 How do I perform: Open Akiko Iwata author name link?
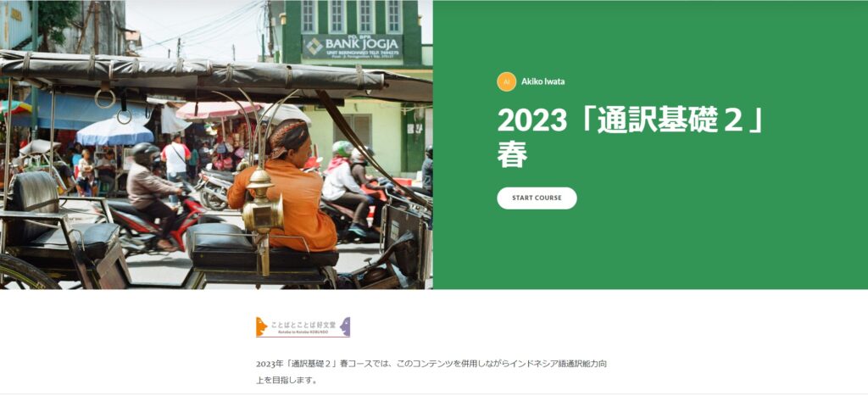[542, 81]
